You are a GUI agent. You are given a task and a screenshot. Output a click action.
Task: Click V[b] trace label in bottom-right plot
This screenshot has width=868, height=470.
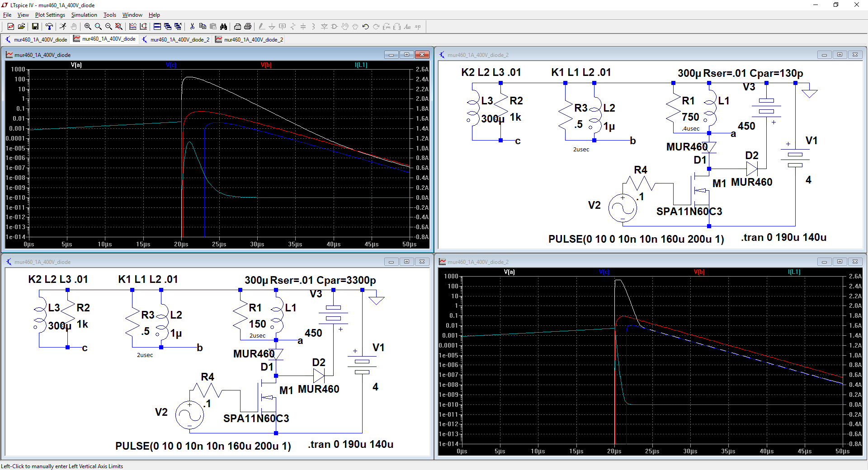[699, 272]
